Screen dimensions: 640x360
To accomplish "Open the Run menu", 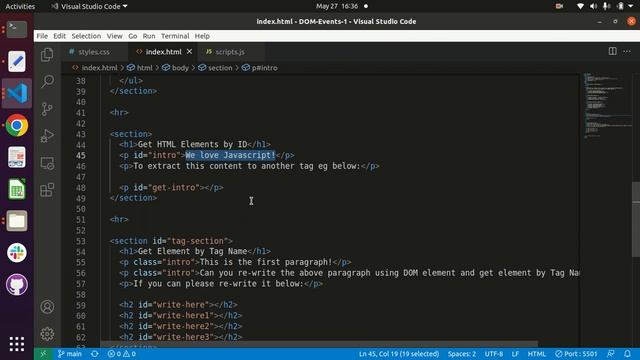I will 149,36.
